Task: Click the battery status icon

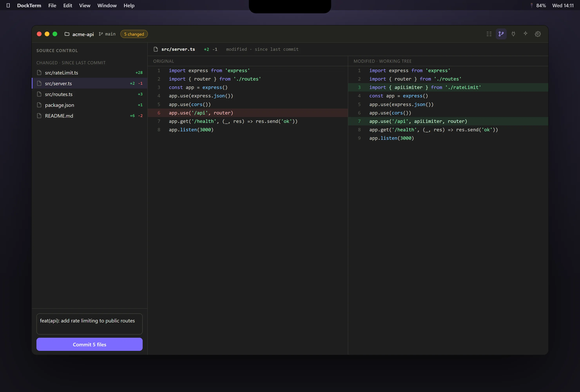Action: [x=532, y=5]
